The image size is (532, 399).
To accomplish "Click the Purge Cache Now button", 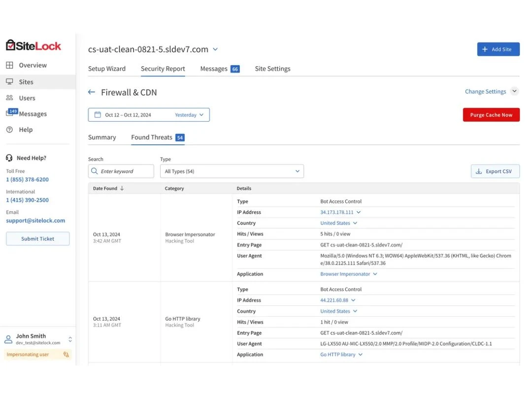I will [x=491, y=115].
